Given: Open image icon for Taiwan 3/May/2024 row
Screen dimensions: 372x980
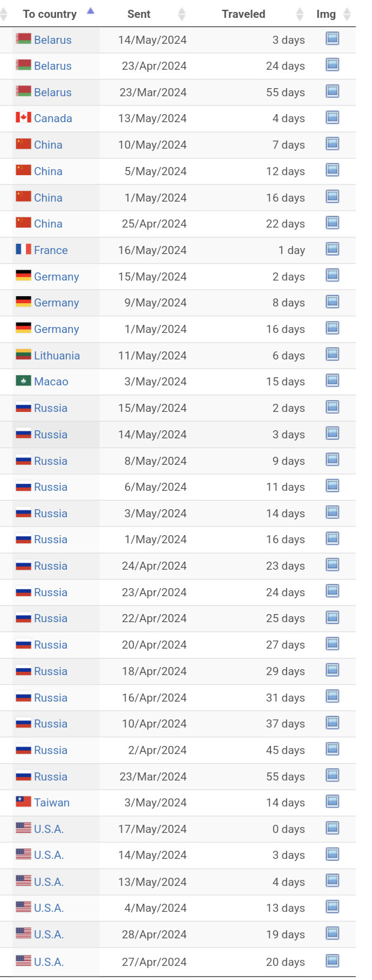Looking at the screenshot, I should 333,802.
